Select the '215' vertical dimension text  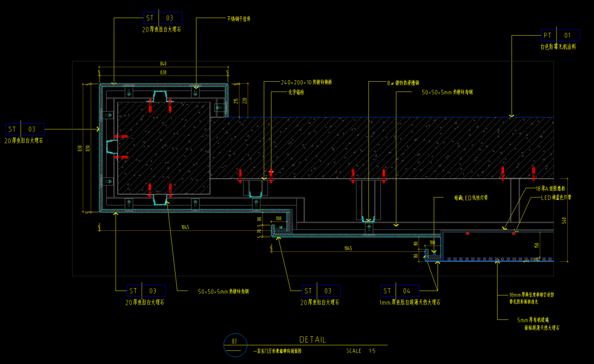(x=236, y=101)
